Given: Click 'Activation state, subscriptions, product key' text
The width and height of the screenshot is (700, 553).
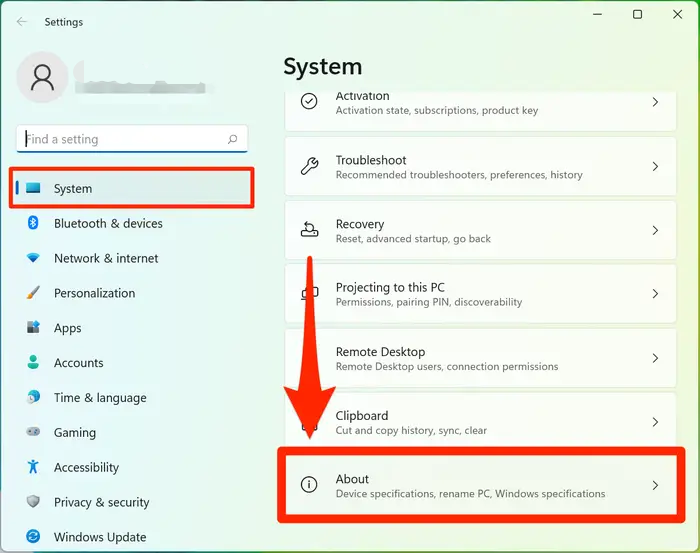Looking at the screenshot, I should click(437, 110).
